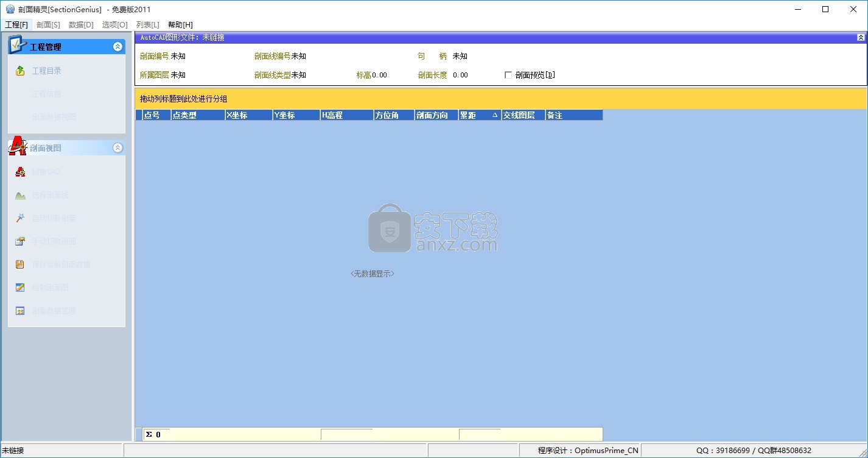Click the QQ：39186699 status bar entry

754,451
